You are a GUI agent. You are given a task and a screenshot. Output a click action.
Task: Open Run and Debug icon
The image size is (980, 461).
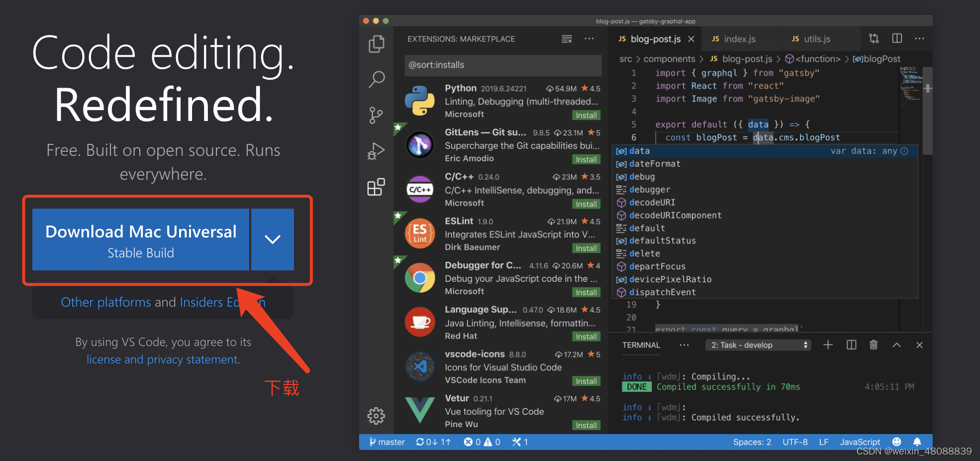376,151
